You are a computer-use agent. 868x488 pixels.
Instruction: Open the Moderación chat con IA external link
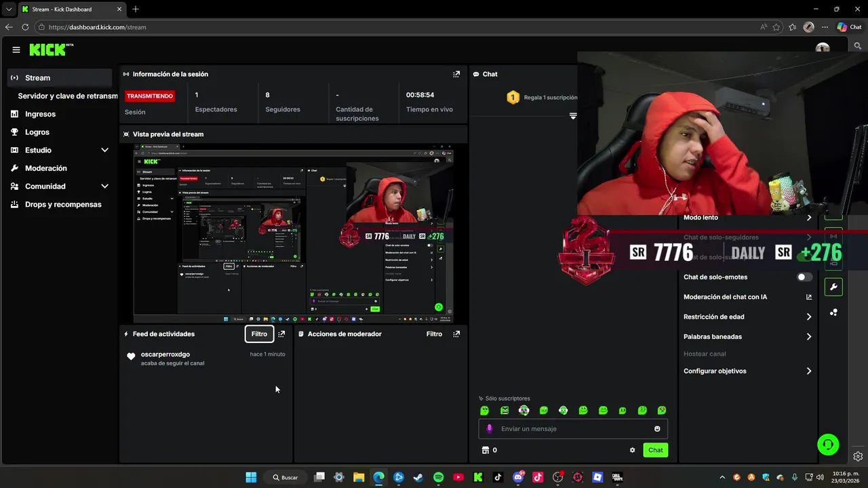808,297
